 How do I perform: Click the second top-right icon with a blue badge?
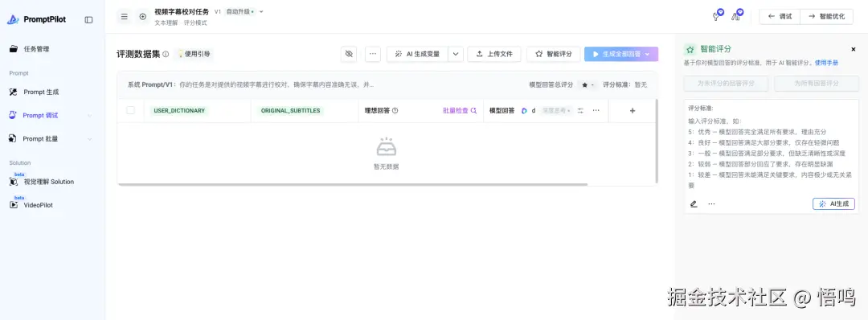737,15
